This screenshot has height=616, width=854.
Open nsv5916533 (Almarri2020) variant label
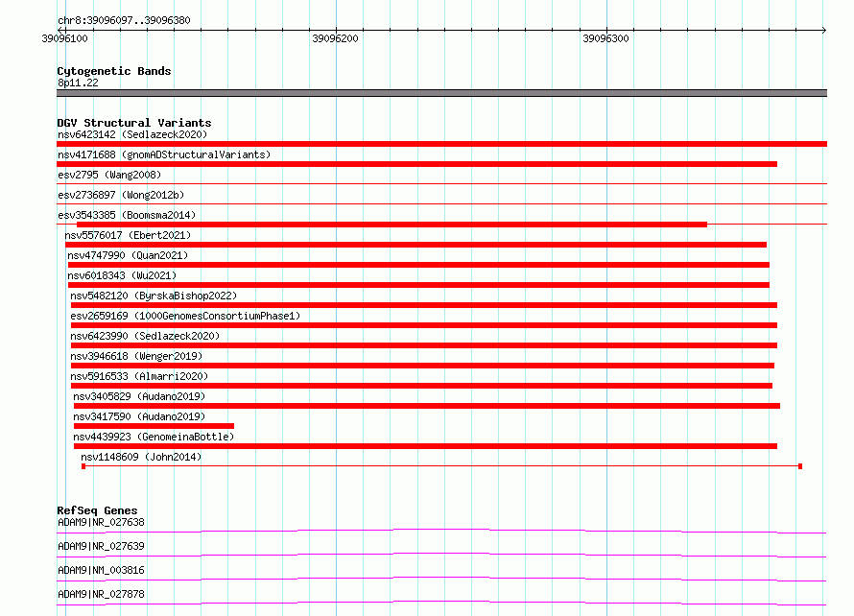click(139, 376)
